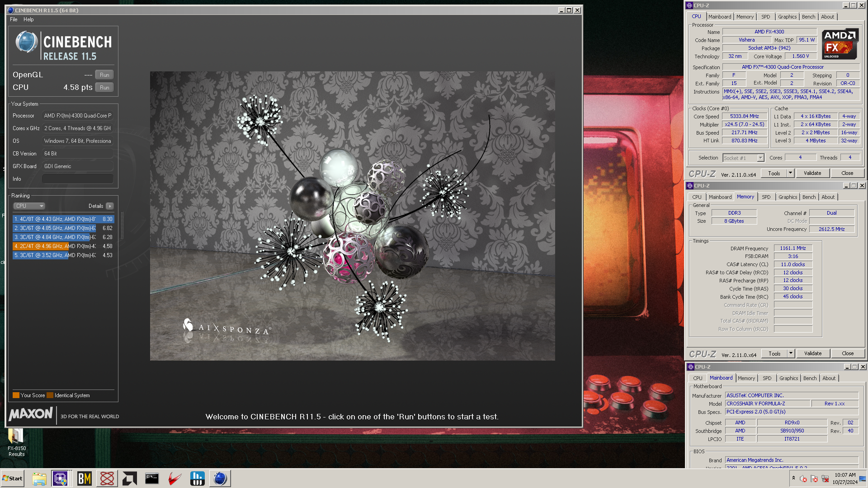Run the OpenGL test
868x488 pixels.
point(104,75)
